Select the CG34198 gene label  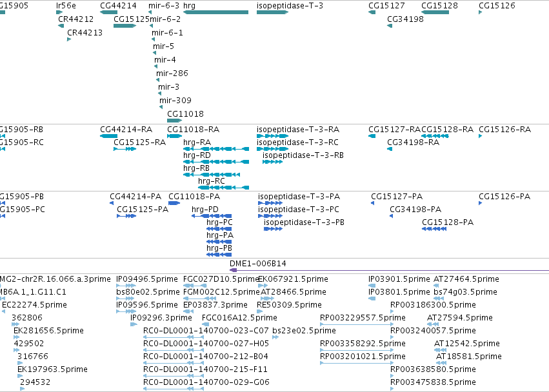(x=405, y=19)
